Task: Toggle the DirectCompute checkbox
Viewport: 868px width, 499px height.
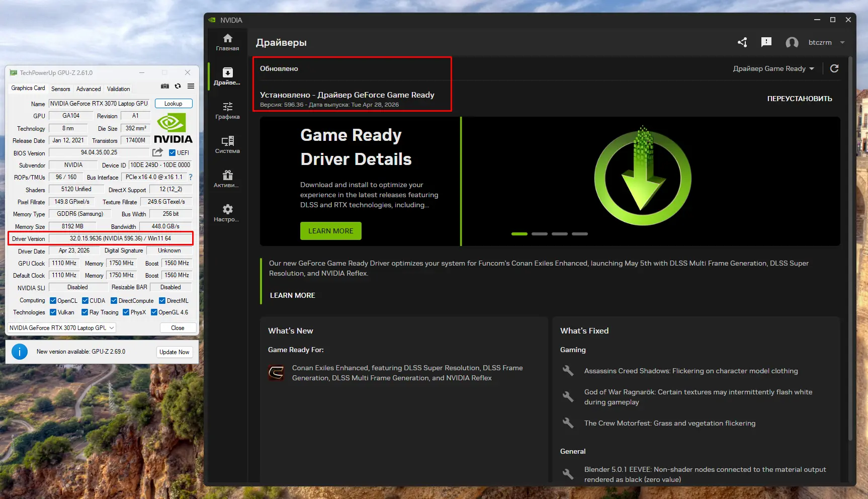Action: (114, 301)
